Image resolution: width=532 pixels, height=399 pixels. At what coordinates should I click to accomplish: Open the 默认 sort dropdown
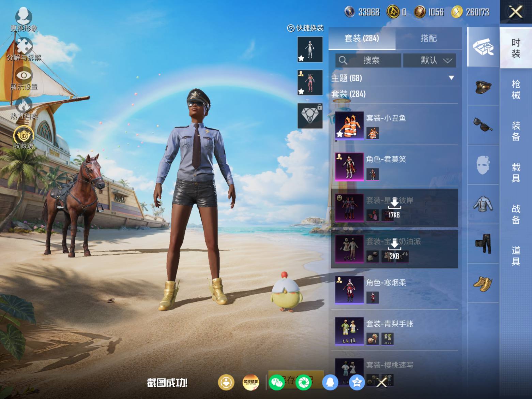(429, 60)
